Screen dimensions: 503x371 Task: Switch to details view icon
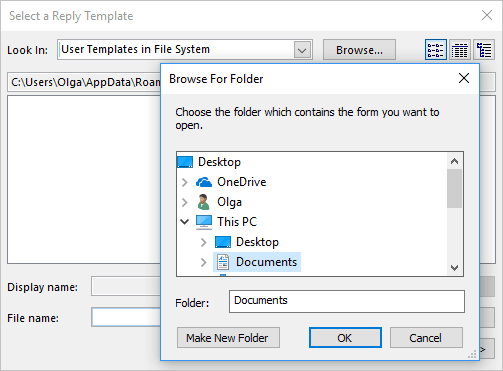484,50
